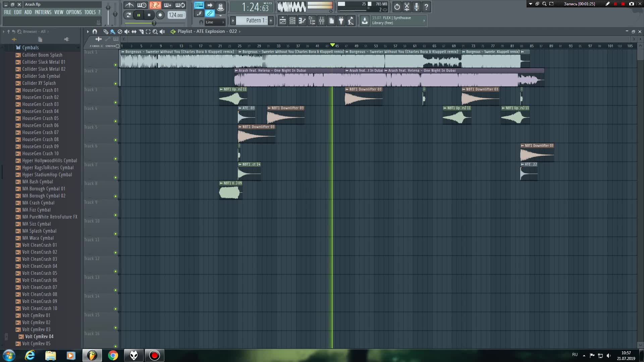Viewport: 644px width, 362px height.
Task: Click the help question mark icon
Action: 426,6
